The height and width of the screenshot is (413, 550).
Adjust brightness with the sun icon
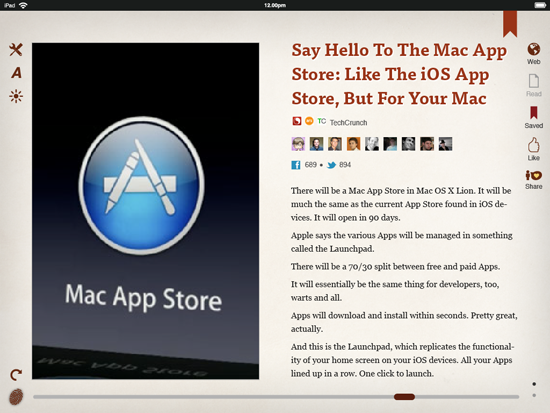[x=16, y=96]
